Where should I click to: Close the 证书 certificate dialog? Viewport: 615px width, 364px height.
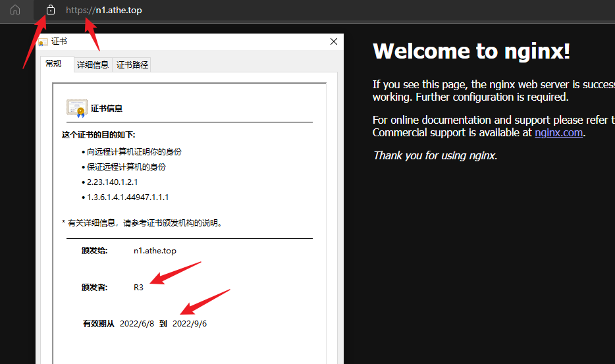334,41
